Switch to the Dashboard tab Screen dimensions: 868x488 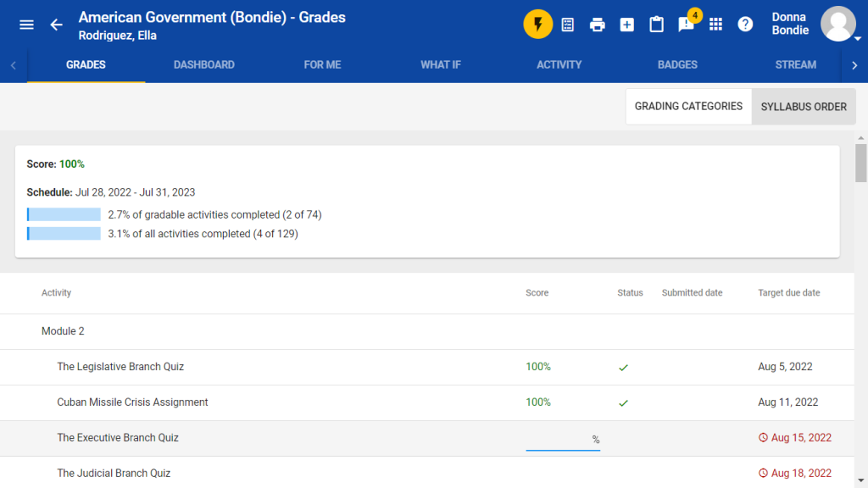click(204, 65)
